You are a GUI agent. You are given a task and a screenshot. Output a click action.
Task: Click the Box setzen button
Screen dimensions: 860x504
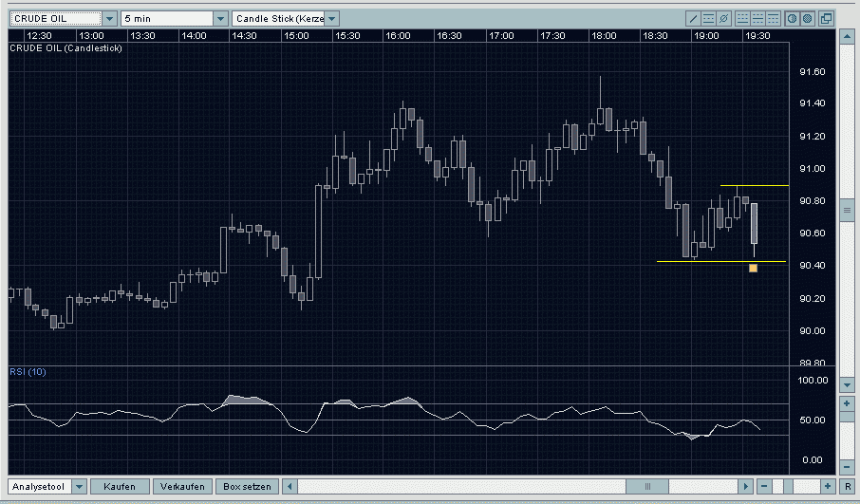coord(248,487)
